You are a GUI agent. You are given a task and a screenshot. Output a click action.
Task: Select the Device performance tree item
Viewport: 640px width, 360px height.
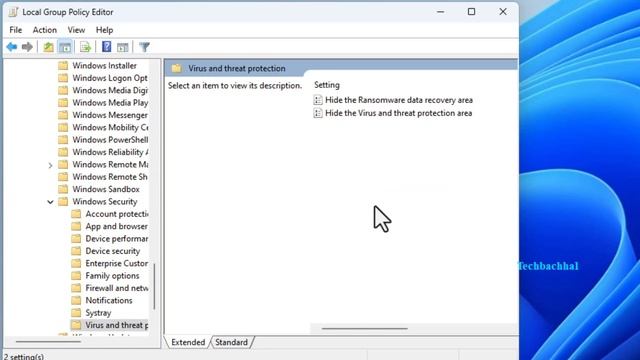click(x=117, y=238)
